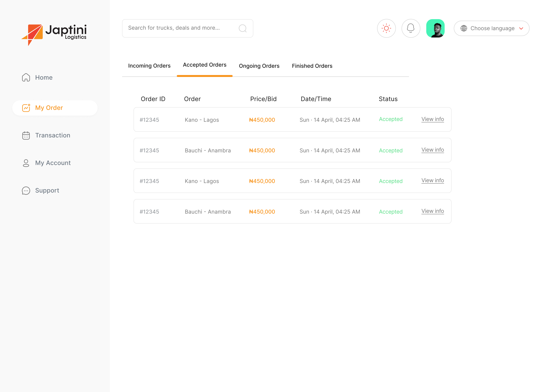Click the Support chat bubble icon
Viewport: 551px width, 392px height.
[x=26, y=190]
